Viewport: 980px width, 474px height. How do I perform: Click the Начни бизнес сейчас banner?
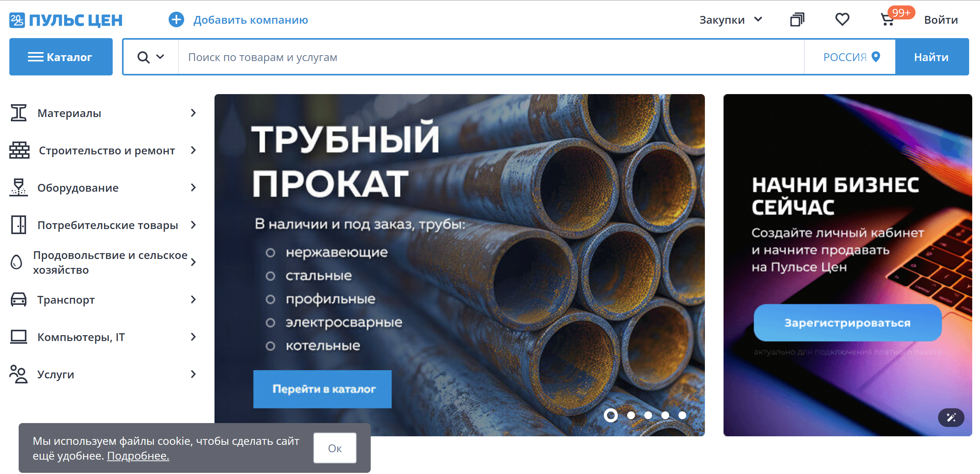[x=847, y=265]
